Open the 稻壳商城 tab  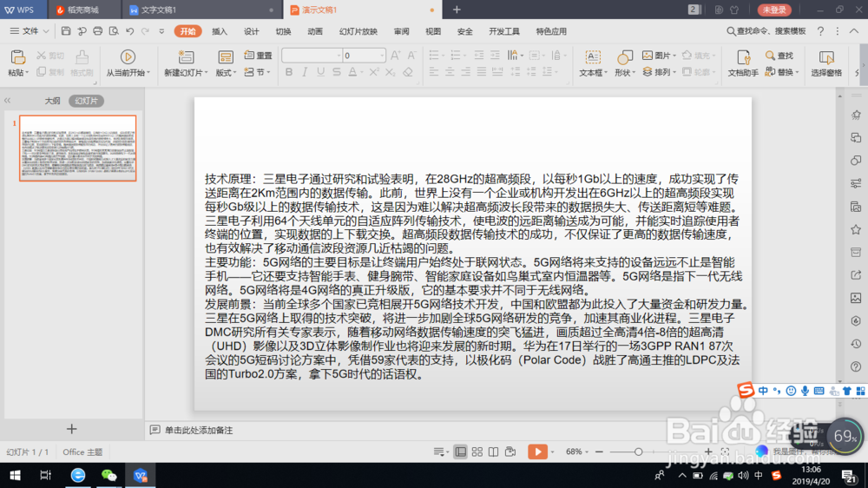coord(83,10)
